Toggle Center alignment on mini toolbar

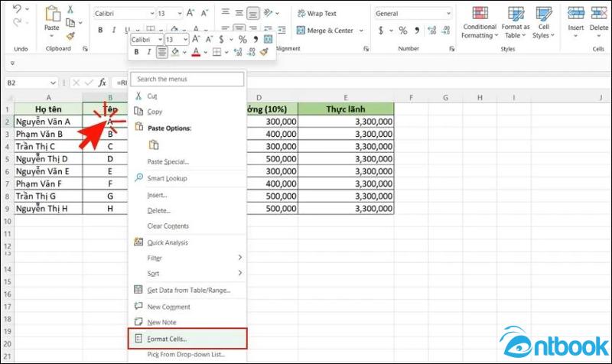click(162, 52)
